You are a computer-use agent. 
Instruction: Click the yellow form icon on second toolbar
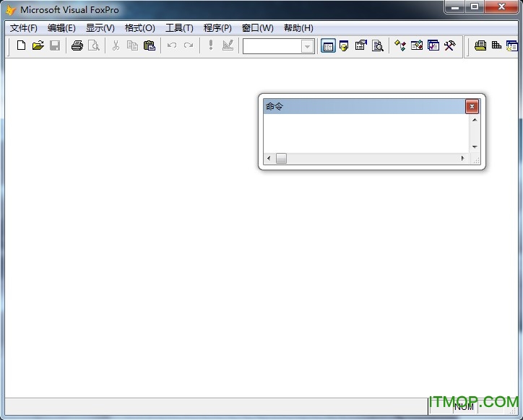480,45
